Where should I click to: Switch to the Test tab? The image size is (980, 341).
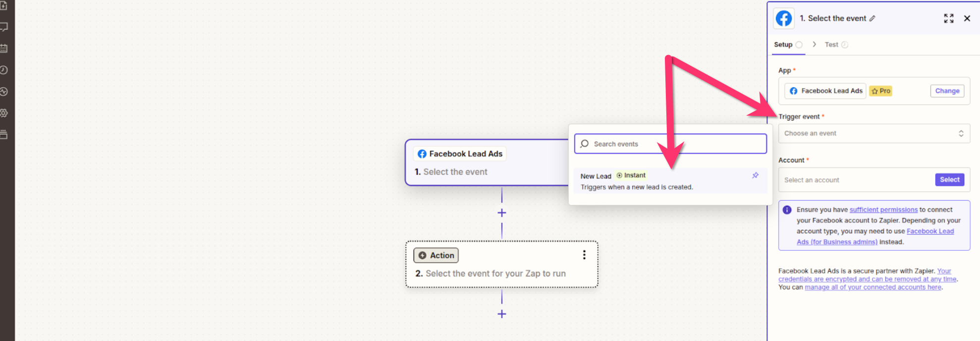(x=831, y=45)
